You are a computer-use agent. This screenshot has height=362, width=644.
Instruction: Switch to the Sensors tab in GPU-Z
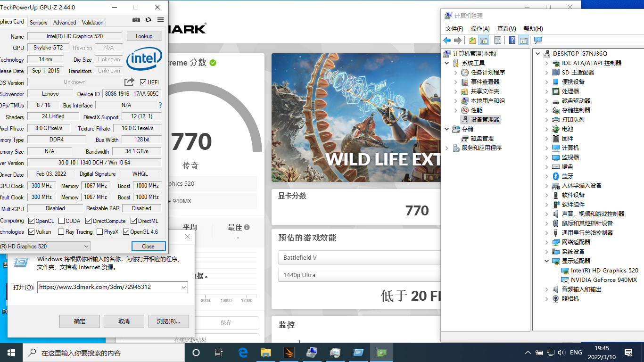(38, 22)
